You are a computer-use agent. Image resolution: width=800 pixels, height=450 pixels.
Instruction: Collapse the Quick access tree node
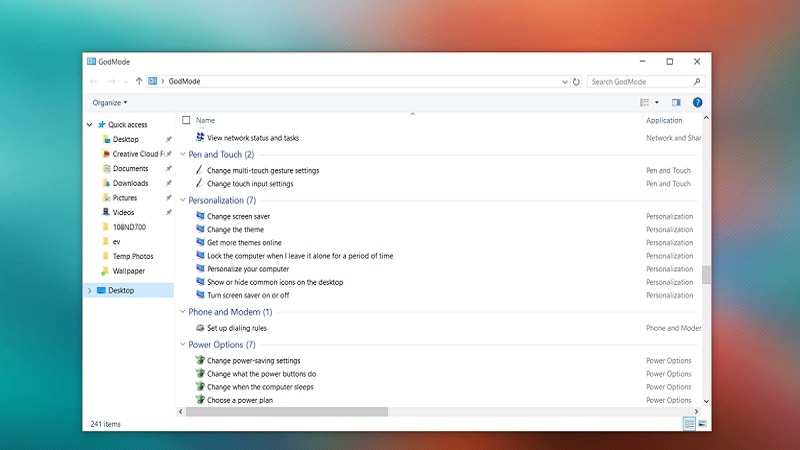click(90, 124)
